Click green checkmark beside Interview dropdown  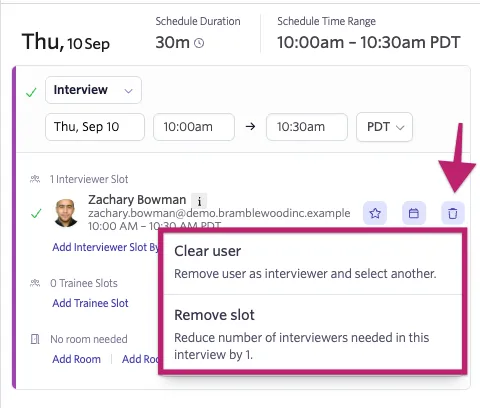pyautogui.click(x=31, y=92)
